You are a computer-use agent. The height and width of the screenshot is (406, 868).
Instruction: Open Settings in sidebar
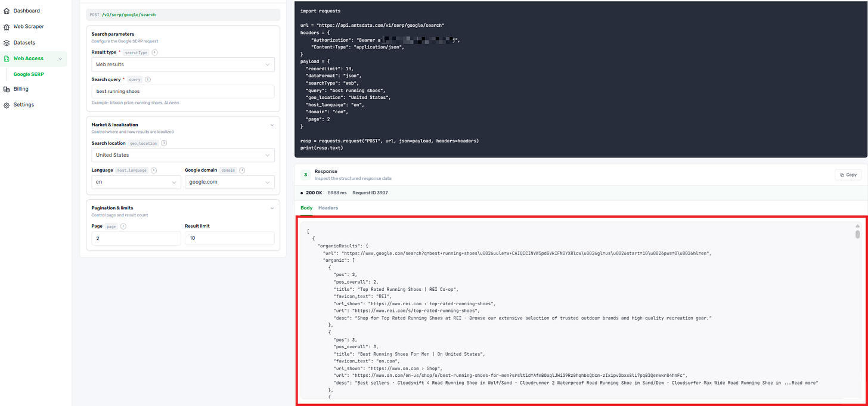[24, 105]
